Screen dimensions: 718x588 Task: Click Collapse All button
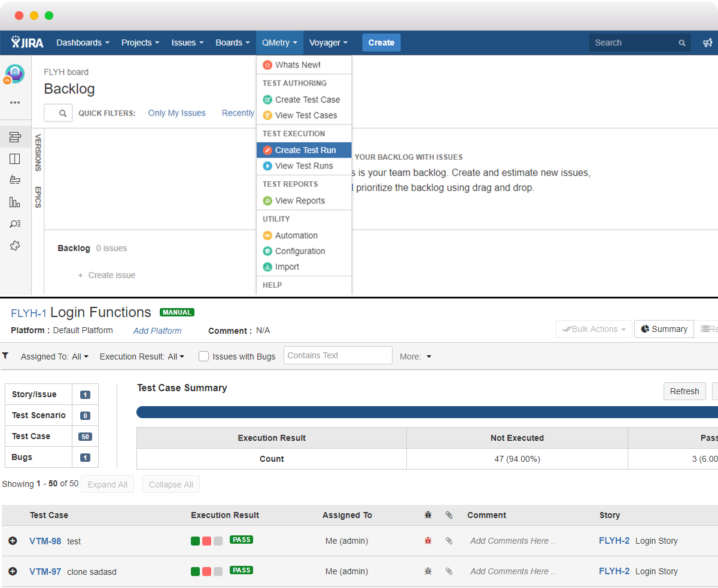171,485
